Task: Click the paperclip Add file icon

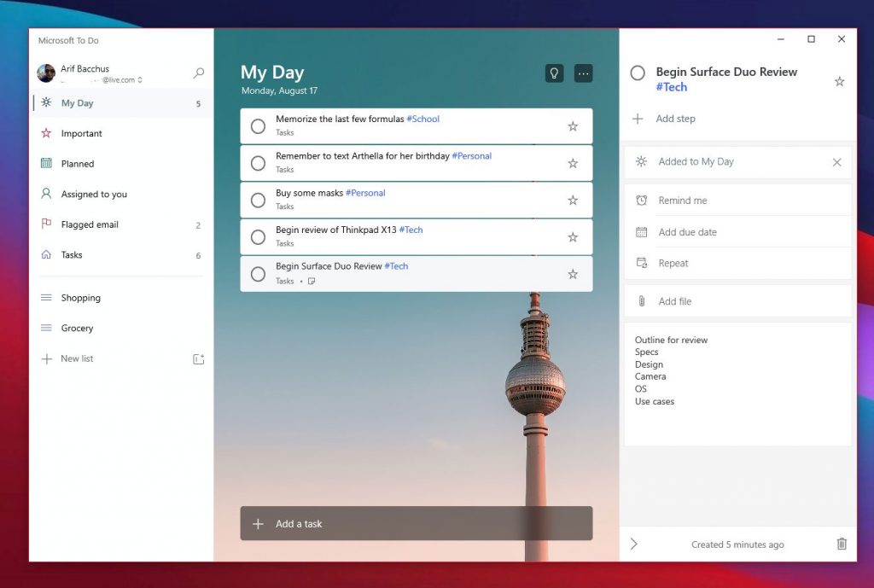Action: click(642, 301)
